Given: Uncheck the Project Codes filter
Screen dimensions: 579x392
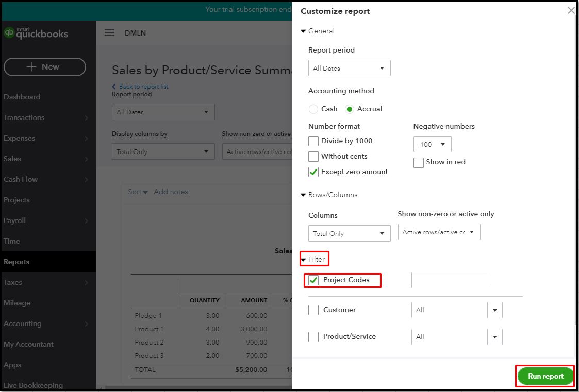Looking at the screenshot, I should click(313, 281).
